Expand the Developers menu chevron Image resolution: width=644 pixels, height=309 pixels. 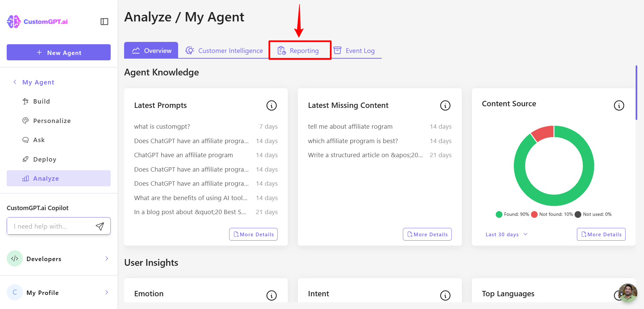click(107, 258)
